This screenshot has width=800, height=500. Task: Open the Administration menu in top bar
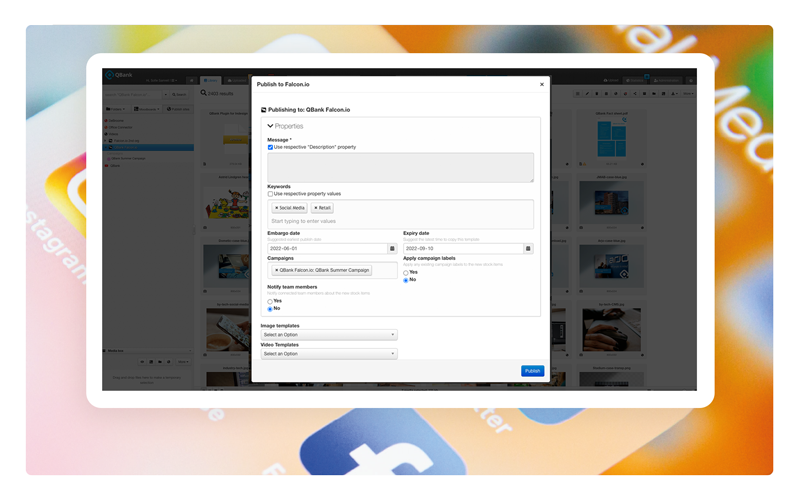666,81
